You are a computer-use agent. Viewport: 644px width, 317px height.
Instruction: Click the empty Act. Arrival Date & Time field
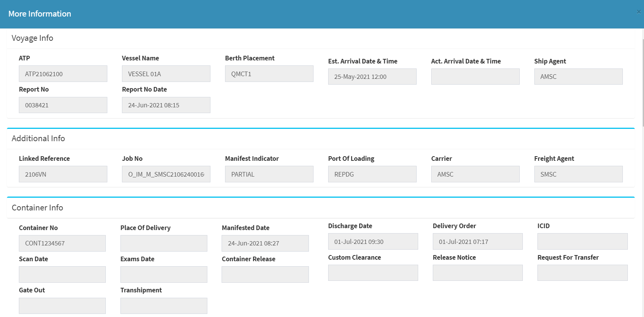point(475,77)
